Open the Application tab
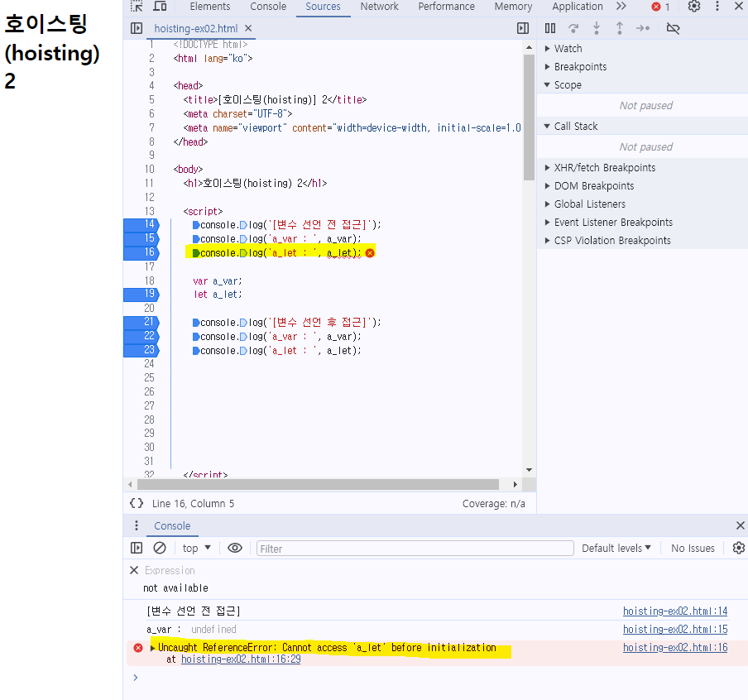 click(578, 7)
